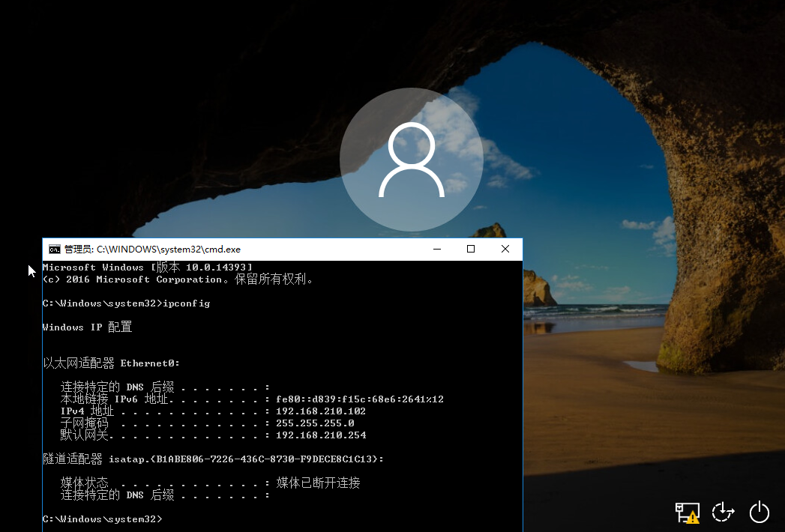
Task: Click the subnet mask 255.255.255.0 value
Action: 315,423
